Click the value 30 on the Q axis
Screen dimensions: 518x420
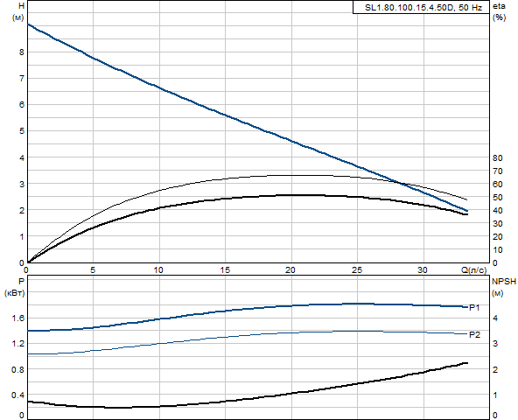coord(423,270)
